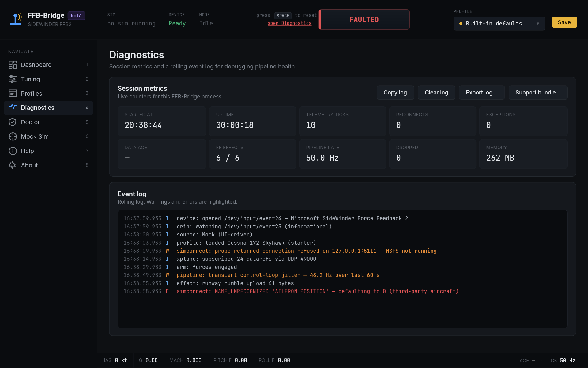Image resolution: width=588 pixels, height=368 pixels.
Task: Click the FAULTED status banner
Action: [x=364, y=20]
